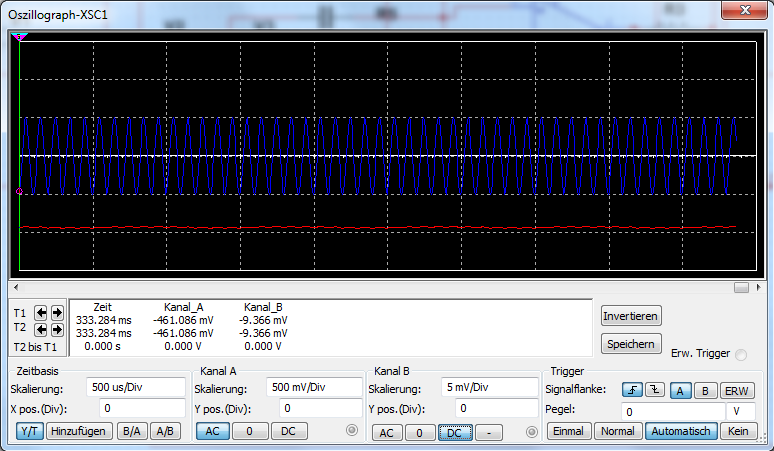Select trigger source ERW
This screenshot has width=774, height=451.
pyautogui.click(x=737, y=391)
